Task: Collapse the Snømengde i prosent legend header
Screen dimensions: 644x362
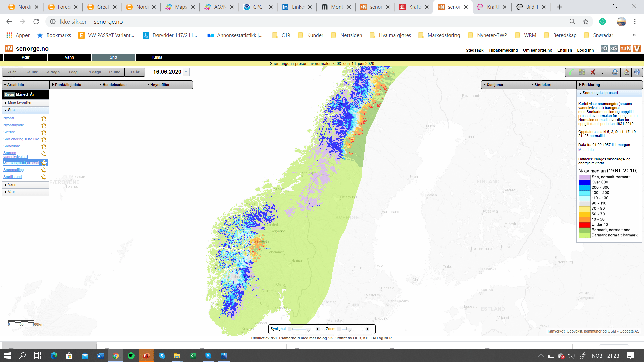Action: (x=609, y=93)
